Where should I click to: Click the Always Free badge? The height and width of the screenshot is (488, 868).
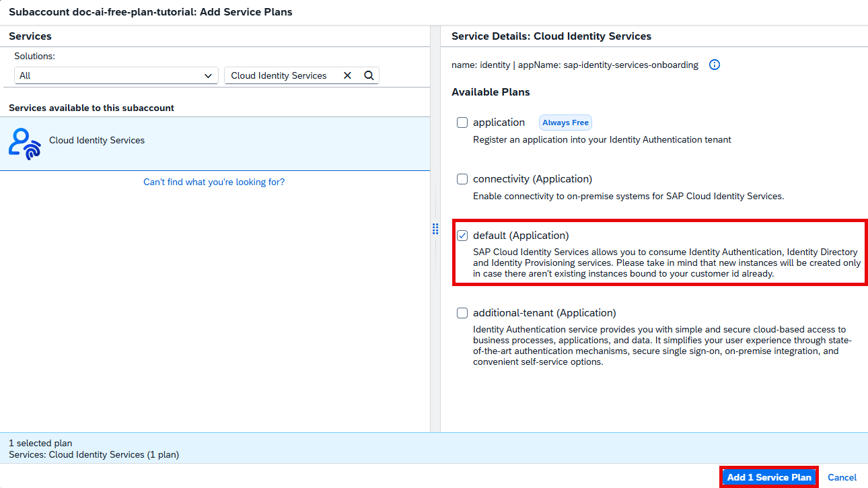(565, 123)
